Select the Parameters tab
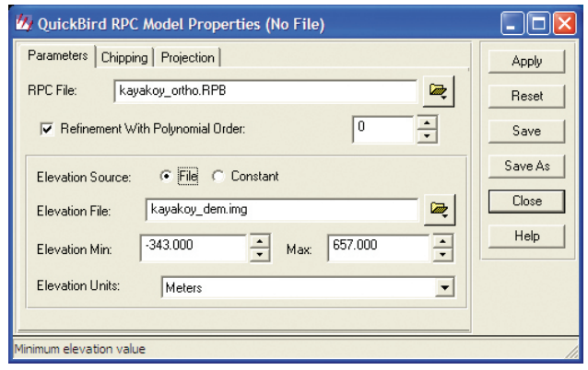Viewport: 588px width, 370px height. [55, 56]
